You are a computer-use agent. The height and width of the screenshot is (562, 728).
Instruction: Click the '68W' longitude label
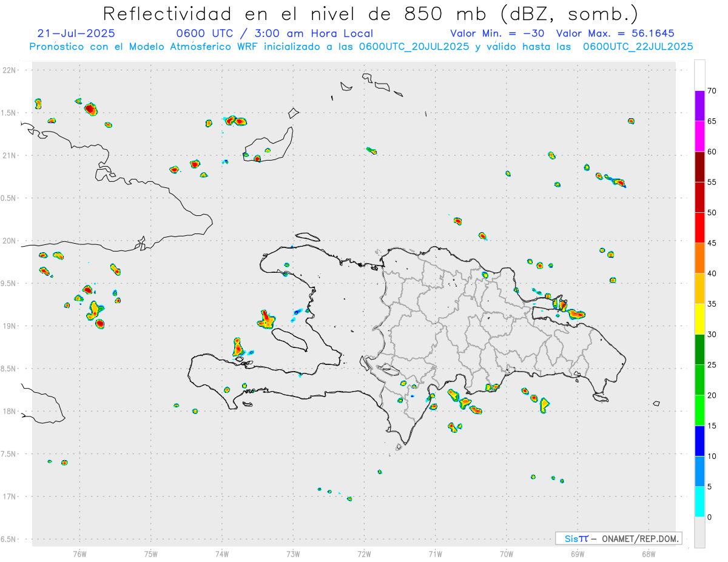(649, 553)
